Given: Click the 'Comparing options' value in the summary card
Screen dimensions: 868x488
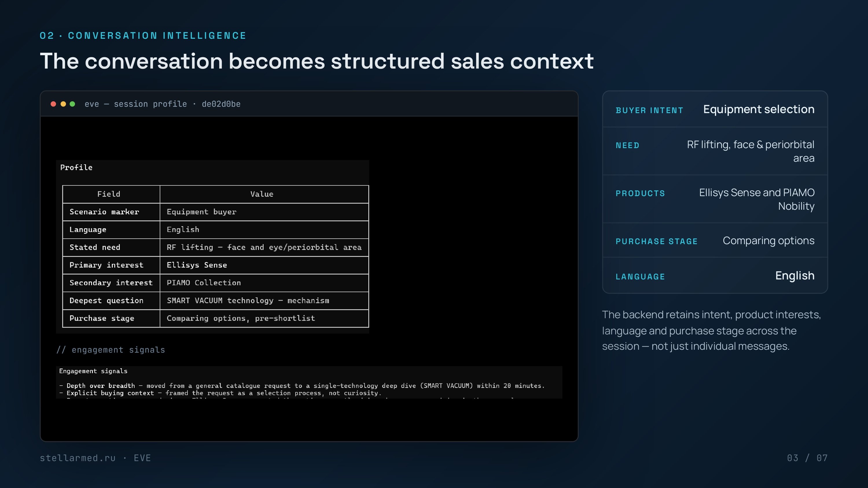Looking at the screenshot, I should point(768,241).
